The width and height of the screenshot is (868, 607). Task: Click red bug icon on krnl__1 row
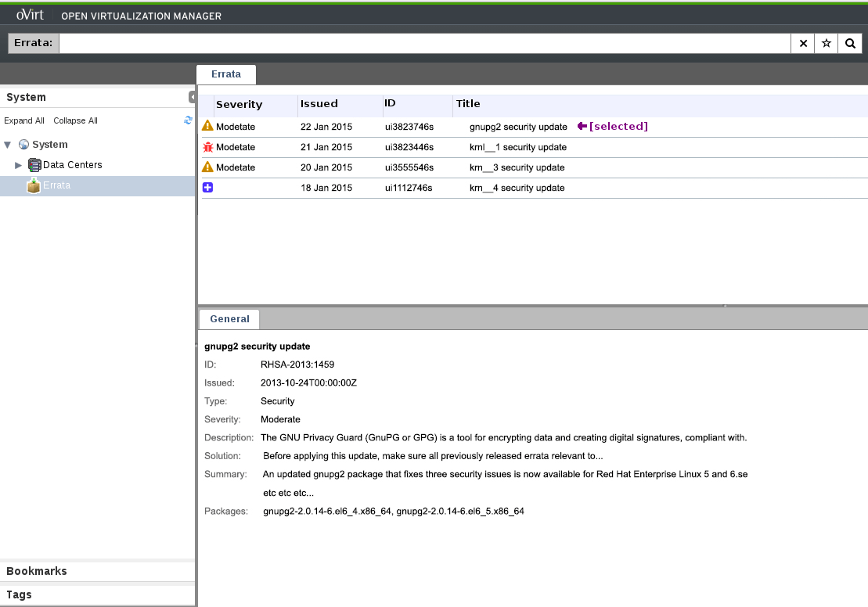[x=207, y=147]
